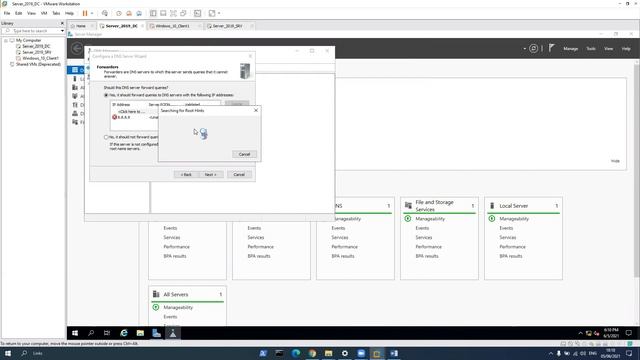Open the Server Manager notifications flag
The height and width of the screenshot is (360, 640).
point(551,48)
